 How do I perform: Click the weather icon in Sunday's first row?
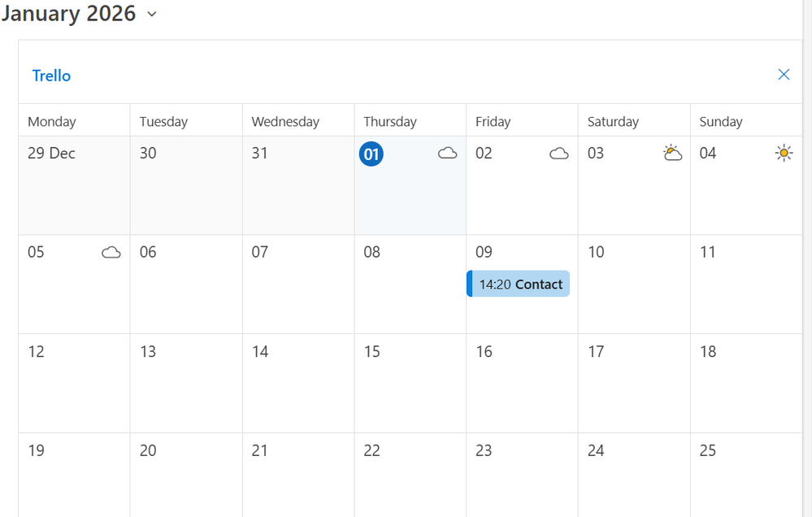[784, 153]
